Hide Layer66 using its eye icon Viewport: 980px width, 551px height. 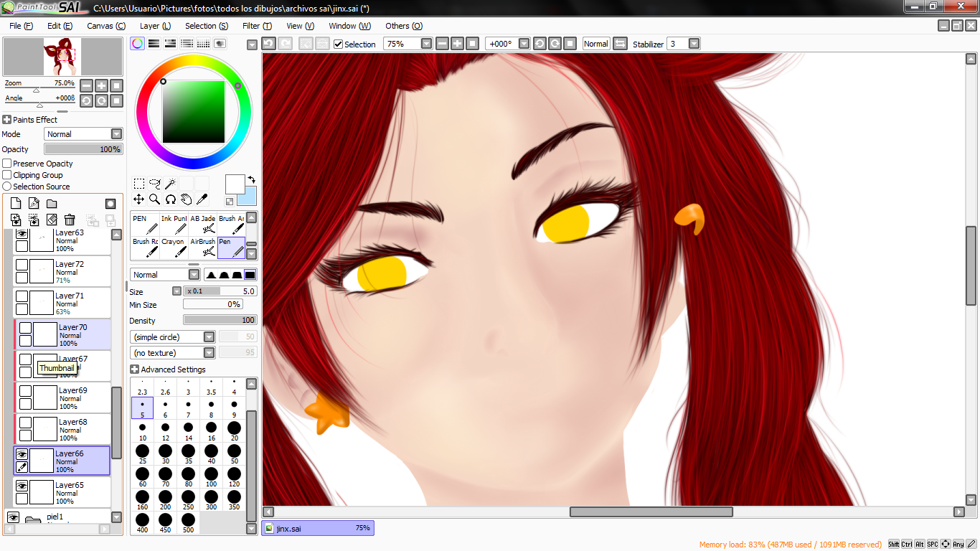pos(22,454)
